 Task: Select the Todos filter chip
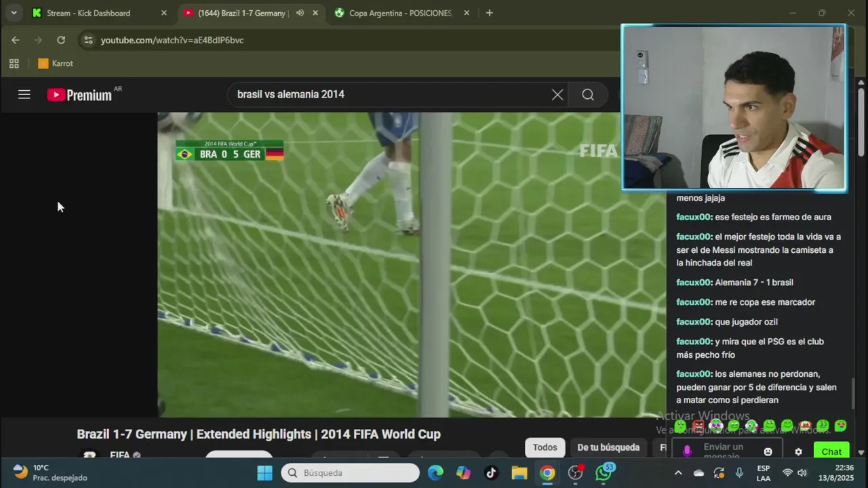pyautogui.click(x=545, y=447)
